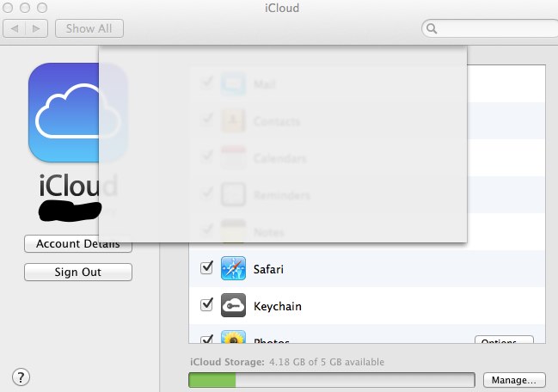Viewport: 558px width, 392px height.
Task: Uncheck the Keychain checkbox
Action: tap(206, 304)
